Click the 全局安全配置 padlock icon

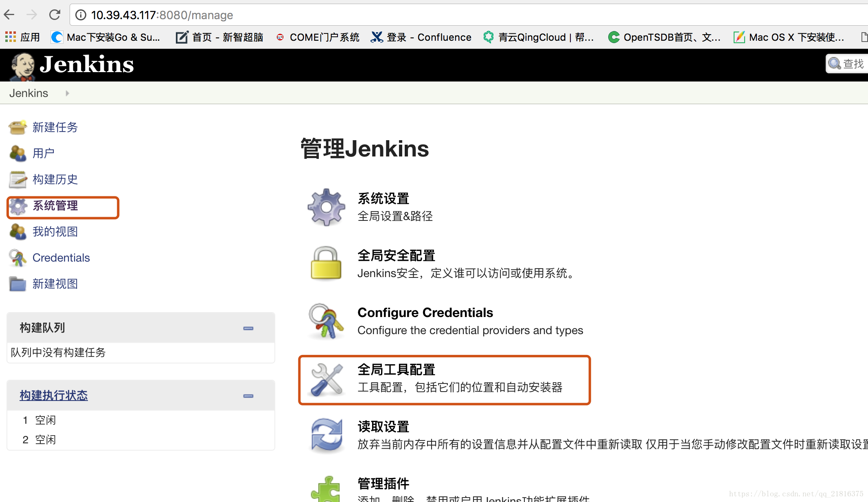326,263
